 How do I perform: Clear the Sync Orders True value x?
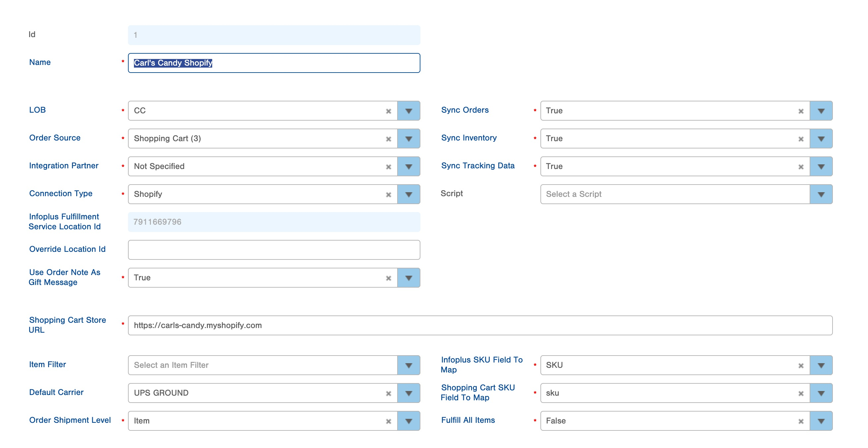point(801,111)
